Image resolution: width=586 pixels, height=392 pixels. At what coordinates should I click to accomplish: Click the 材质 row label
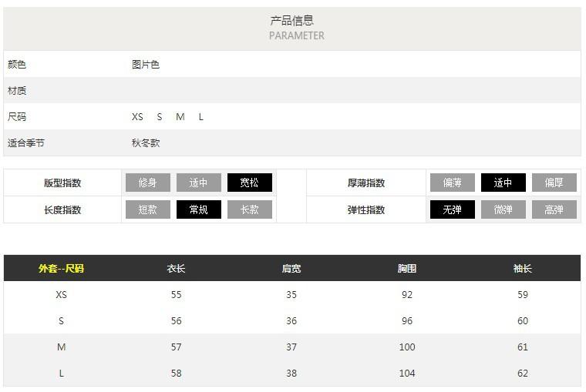pyautogui.click(x=17, y=91)
